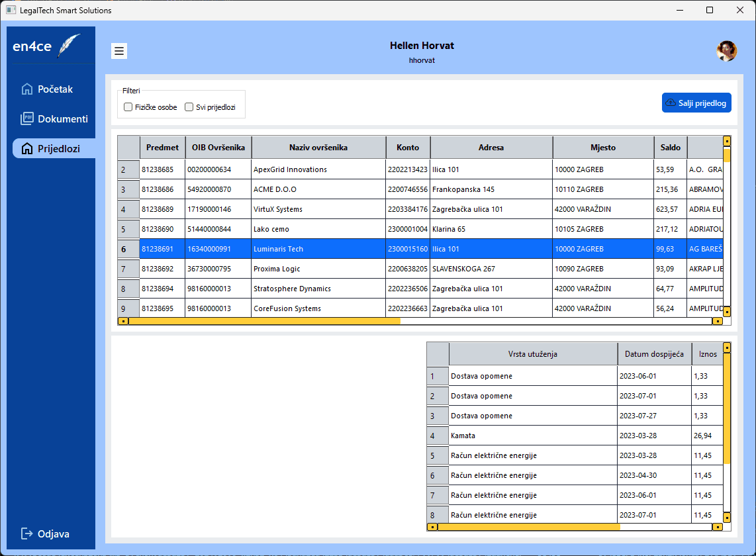Open the user profile avatar
This screenshot has width=756, height=556.
pyautogui.click(x=726, y=51)
